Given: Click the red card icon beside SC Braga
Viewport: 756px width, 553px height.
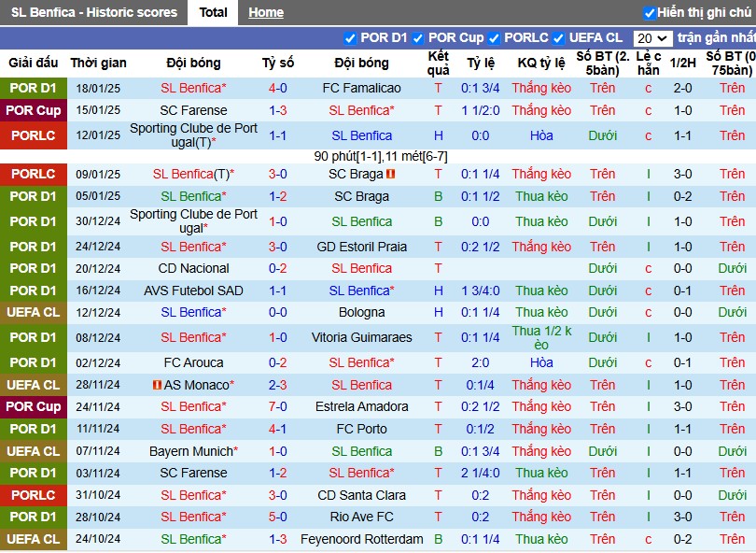Looking at the screenshot, I should click(390, 174).
